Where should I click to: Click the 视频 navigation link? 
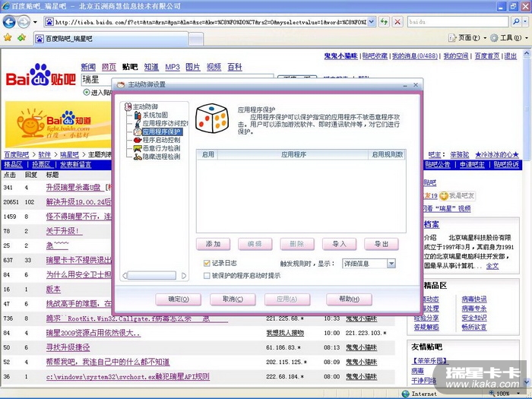tap(214, 67)
